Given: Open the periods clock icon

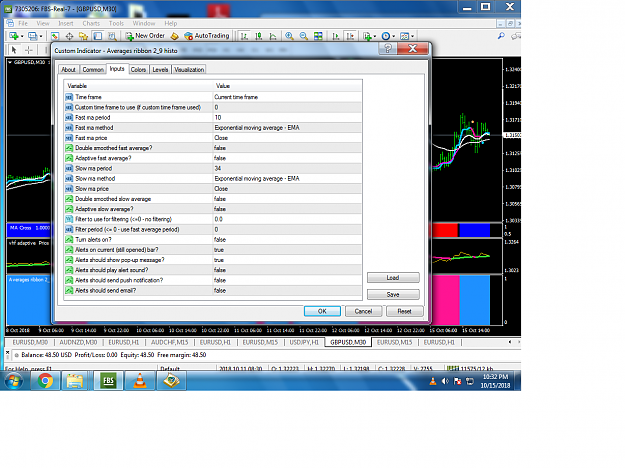Looking at the screenshot, I should tap(385, 36).
